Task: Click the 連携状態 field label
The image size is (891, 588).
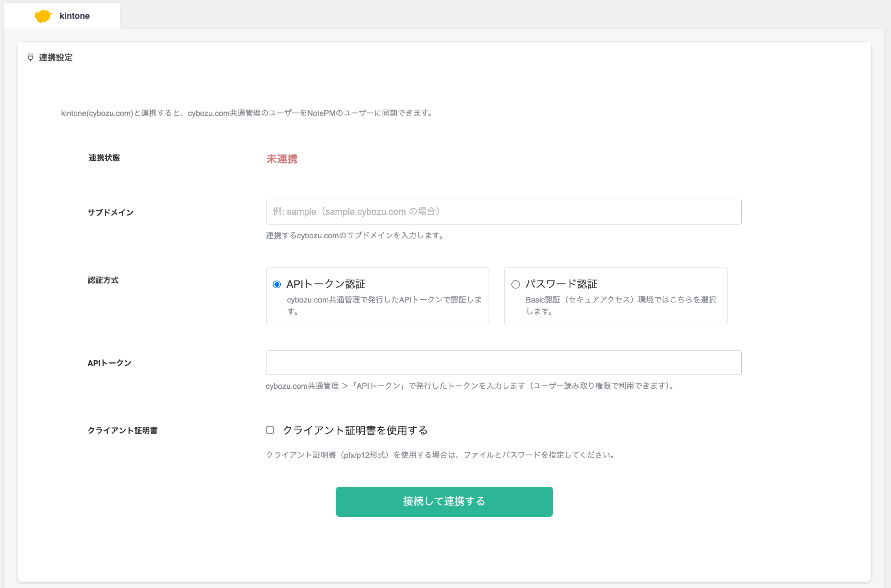Action: 104,158
